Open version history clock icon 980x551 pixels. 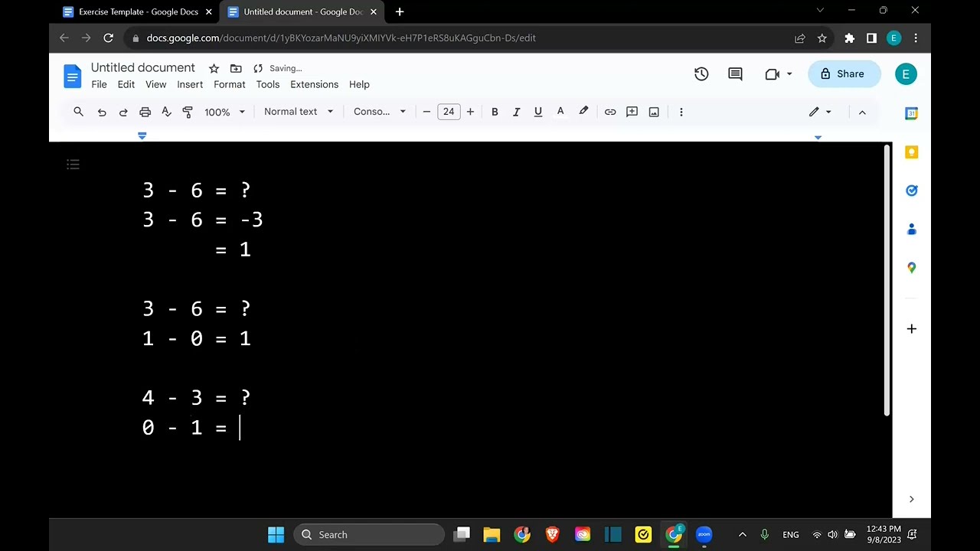tap(701, 74)
